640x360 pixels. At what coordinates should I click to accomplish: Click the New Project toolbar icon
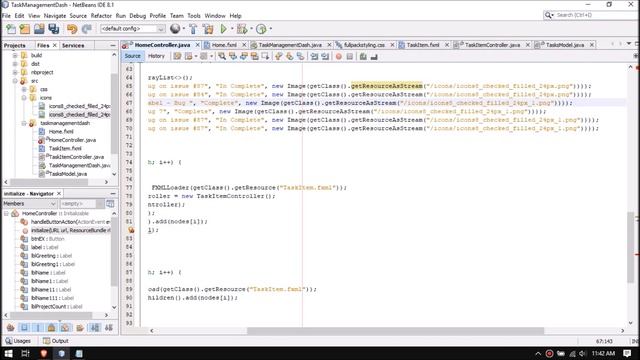[x=25, y=29]
